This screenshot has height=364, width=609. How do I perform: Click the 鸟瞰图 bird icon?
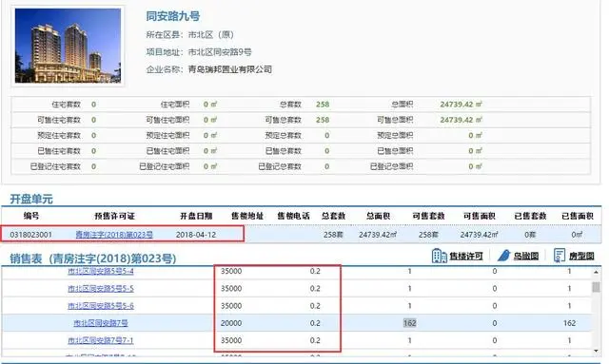(503, 256)
